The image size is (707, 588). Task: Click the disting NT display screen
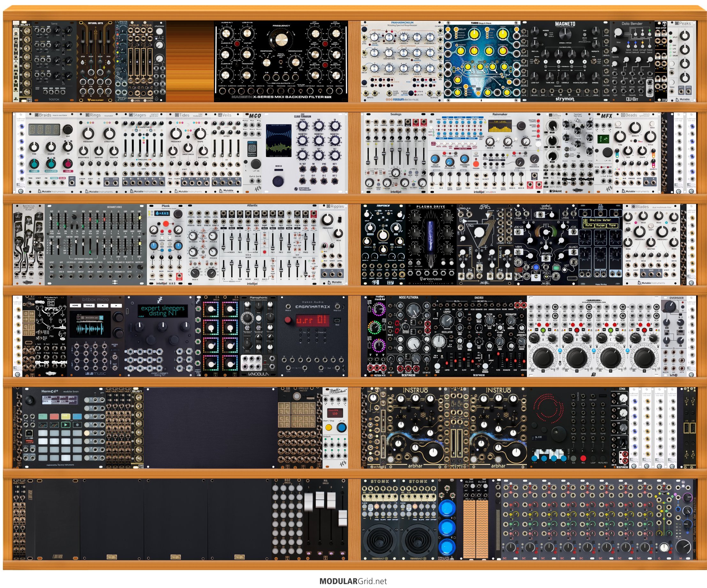pos(163,311)
